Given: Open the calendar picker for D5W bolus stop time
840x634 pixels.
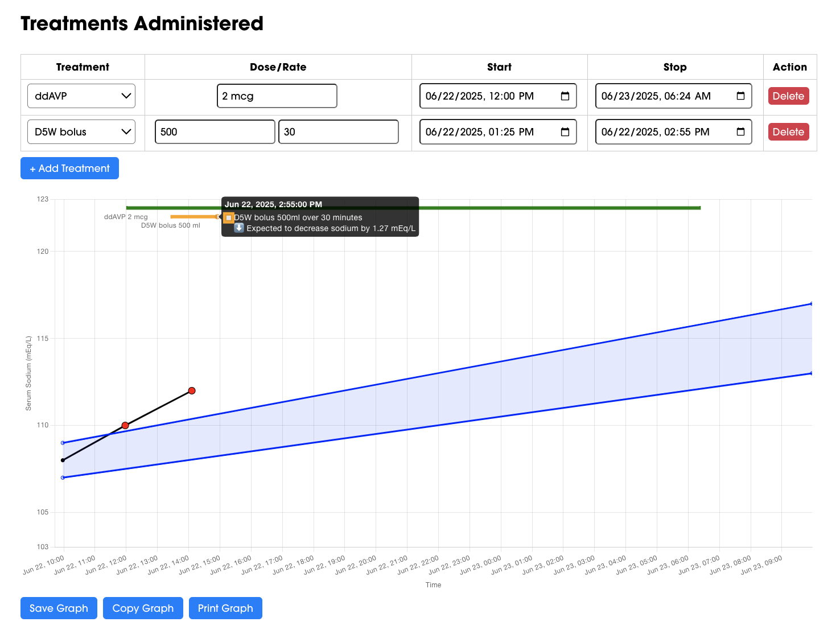Looking at the screenshot, I should (740, 131).
